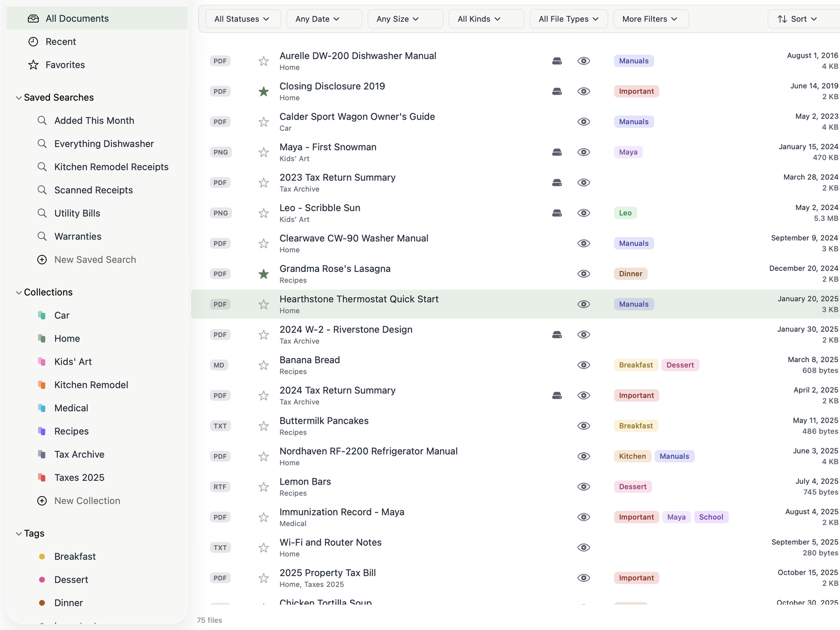This screenshot has height=630, width=840.
Task: Click the Everything Dishwasher search icon
Action: (42, 144)
